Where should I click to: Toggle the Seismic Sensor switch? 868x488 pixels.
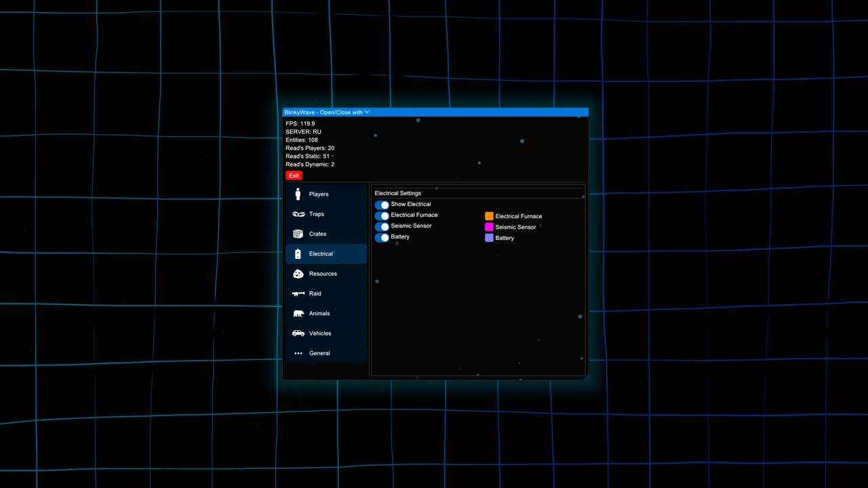[382, 226]
